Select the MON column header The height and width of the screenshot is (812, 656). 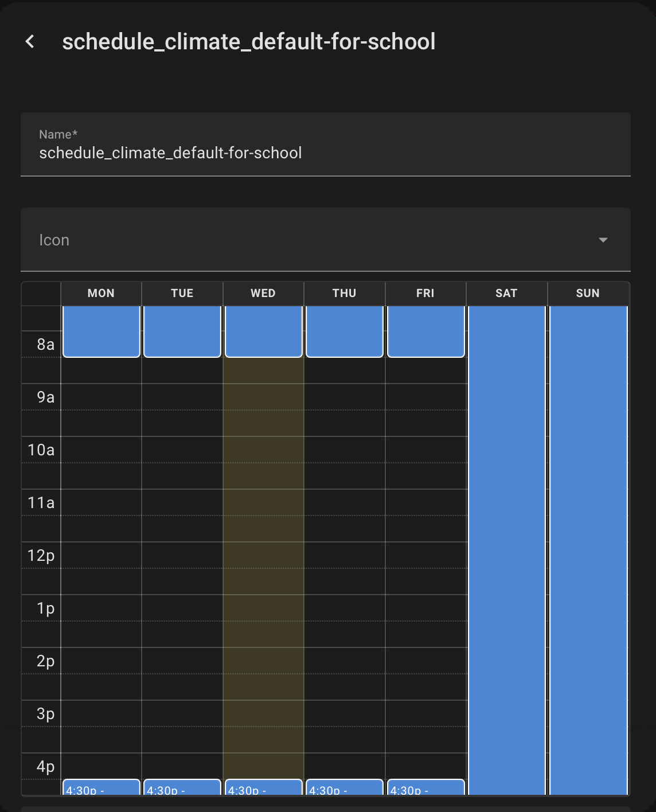pyautogui.click(x=101, y=293)
